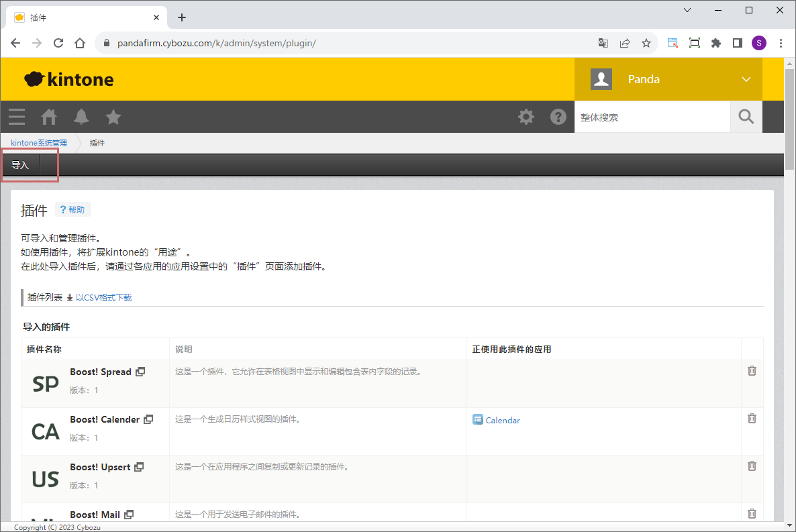Focus the 整体搜索 search field
The width and height of the screenshot is (796, 532).
651,117
